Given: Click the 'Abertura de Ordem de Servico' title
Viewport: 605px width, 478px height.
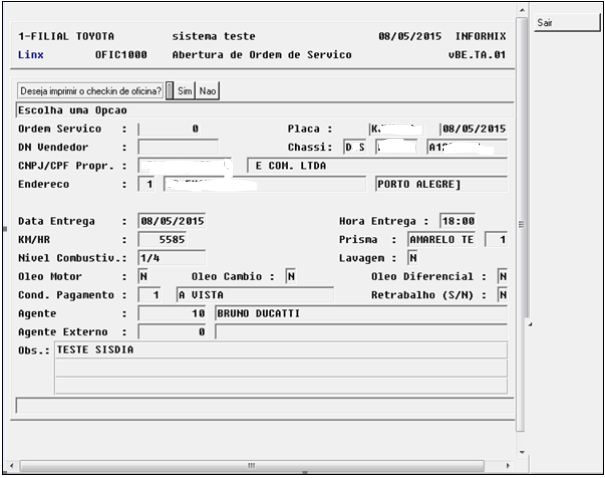Looking at the screenshot, I should (x=262, y=55).
